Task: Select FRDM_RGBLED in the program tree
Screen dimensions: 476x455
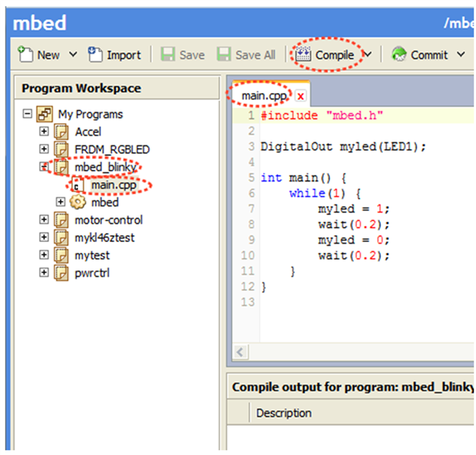Action: 112,150
